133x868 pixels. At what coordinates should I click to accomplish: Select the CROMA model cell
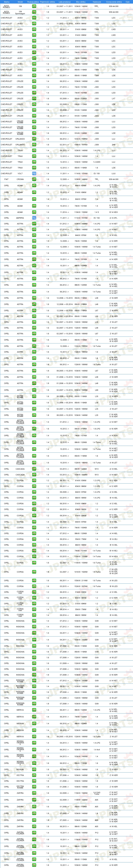[20, 179]
